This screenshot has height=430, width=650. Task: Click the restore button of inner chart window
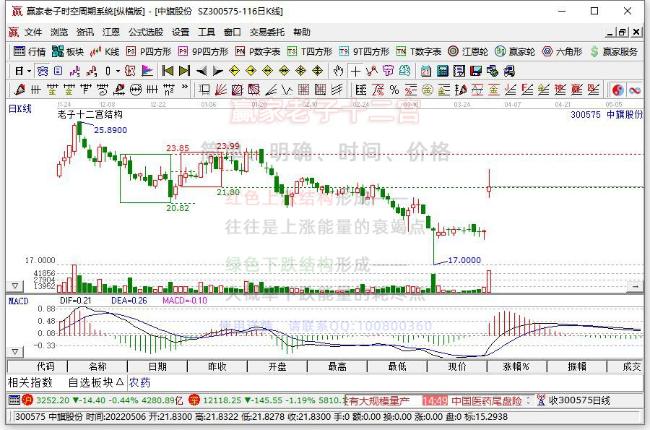click(x=623, y=32)
